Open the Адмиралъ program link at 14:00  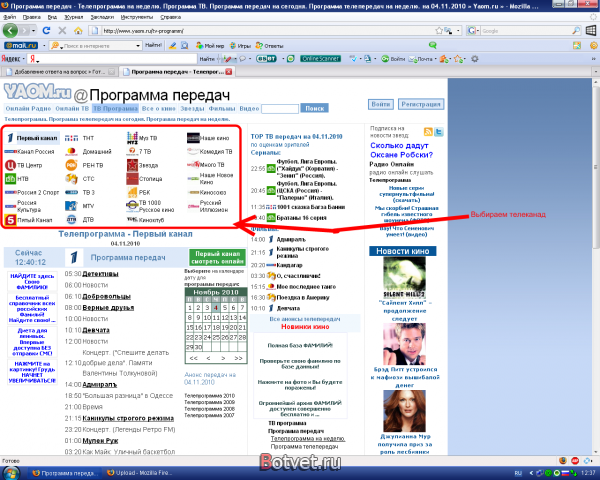pyautogui.click(x=99, y=384)
